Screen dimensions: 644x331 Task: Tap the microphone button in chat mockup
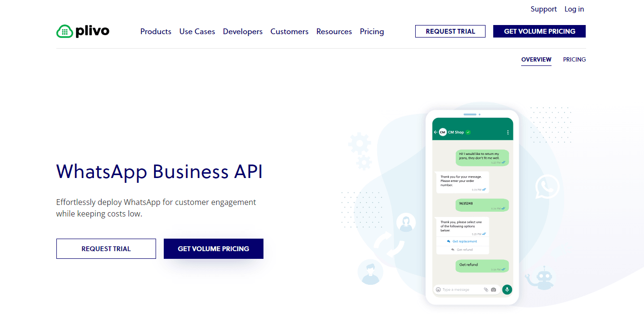pyautogui.click(x=507, y=290)
